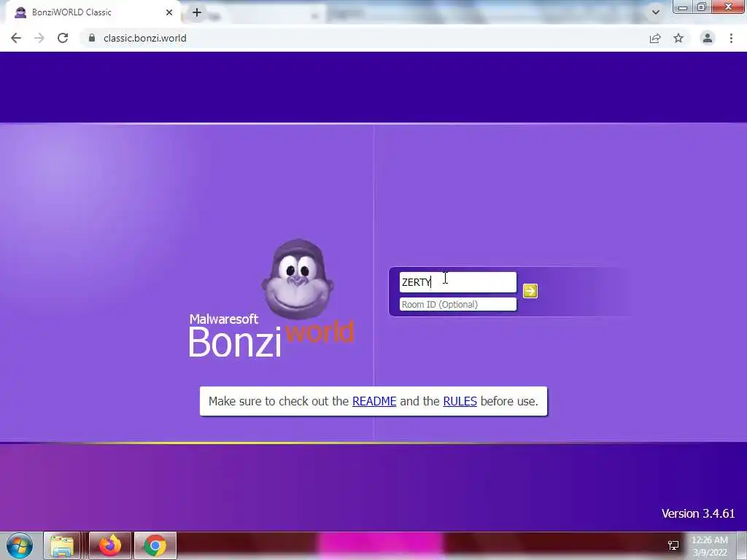Go back to the previous page

click(x=16, y=38)
